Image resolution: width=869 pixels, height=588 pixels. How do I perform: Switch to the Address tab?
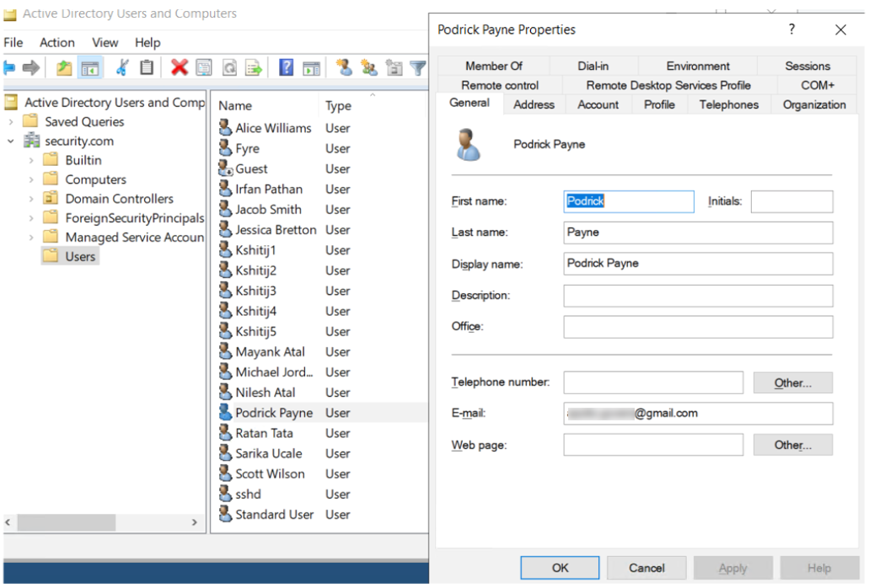(x=534, y=104)
